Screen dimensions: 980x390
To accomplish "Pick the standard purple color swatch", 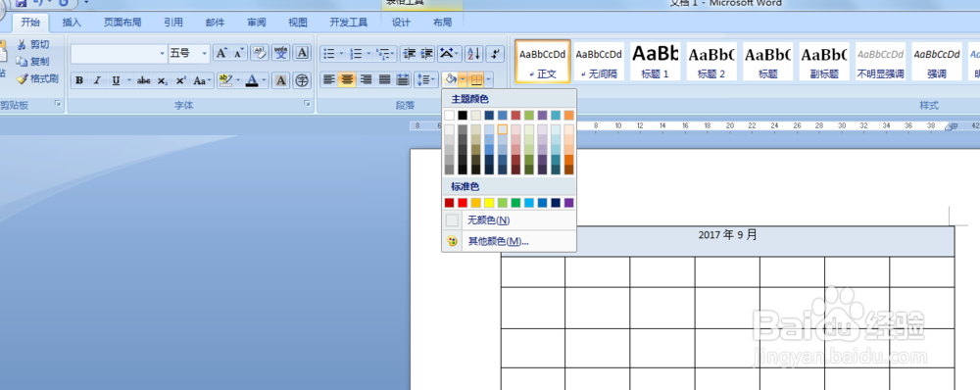I will (x=568, y=203).
